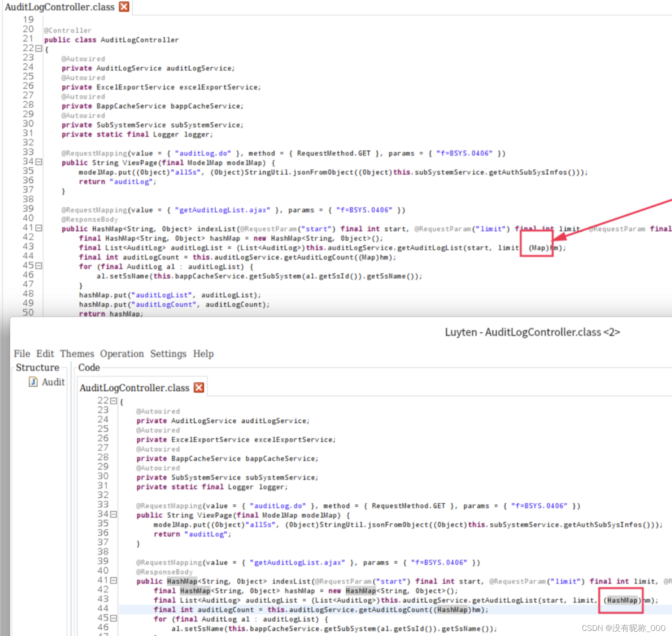Select AuditLogController.class tab in back window
The image size is (672, 636).
pyautogui.click(x=60, y=7)
